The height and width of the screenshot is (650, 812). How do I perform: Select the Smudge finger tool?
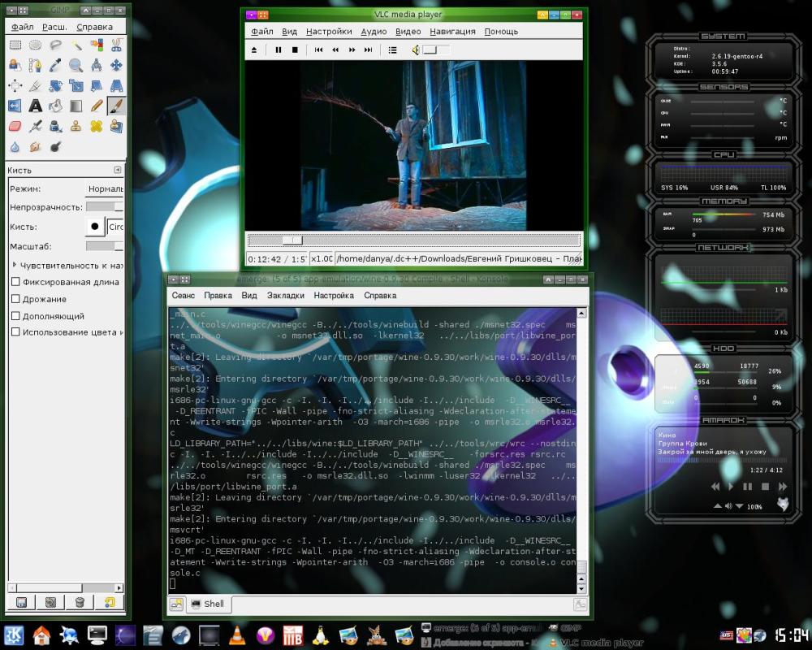[x=35, y=147]
